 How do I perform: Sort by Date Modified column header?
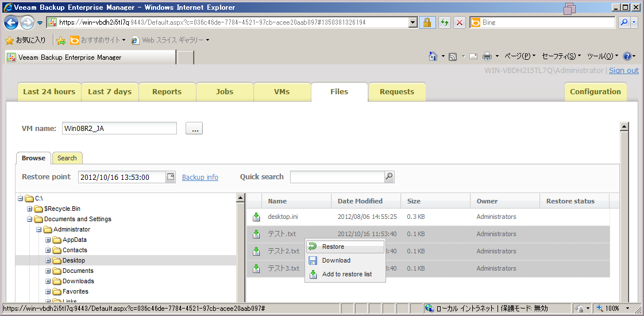(x=366, y=201)
